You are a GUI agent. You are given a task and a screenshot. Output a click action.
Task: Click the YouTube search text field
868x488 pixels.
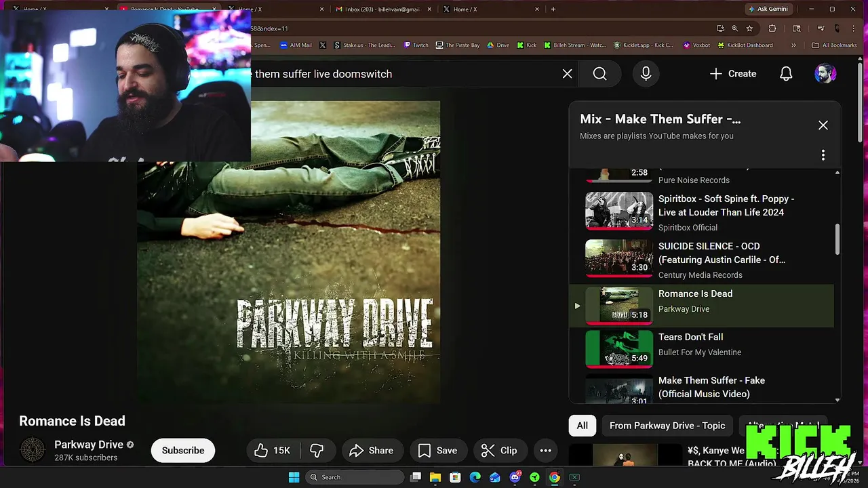(403, 74)
